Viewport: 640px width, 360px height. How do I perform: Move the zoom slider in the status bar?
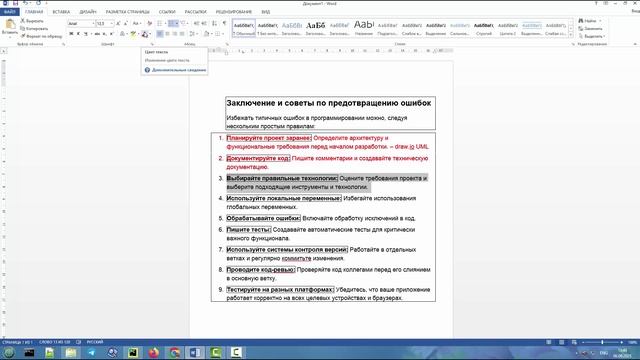click(602, 342)
